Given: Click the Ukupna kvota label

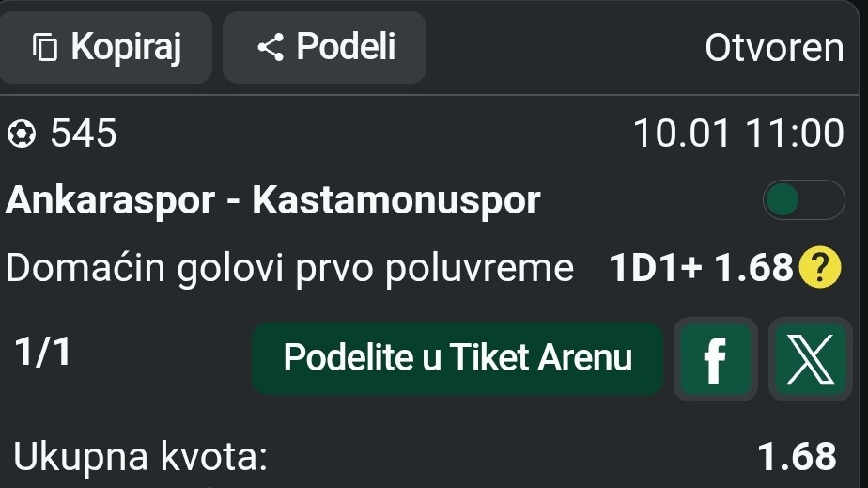Looking at the screenshot, I should [x=140, y=457].
